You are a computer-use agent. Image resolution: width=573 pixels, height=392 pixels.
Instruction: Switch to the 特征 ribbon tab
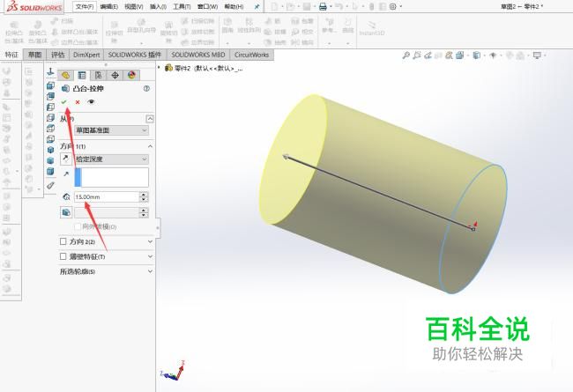coord(11,55)
